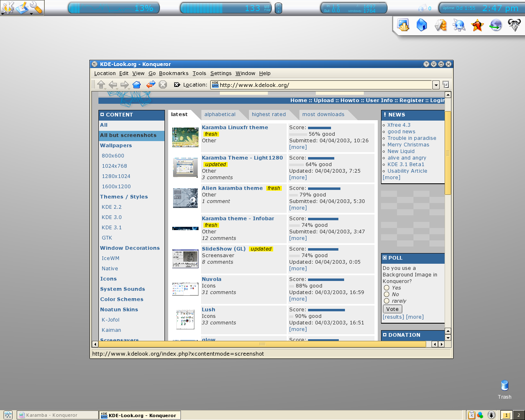The height and width of the screenshot is (420, 525).
Task: Click the Vote button in the poll
Action: click(x=393, y=309)
